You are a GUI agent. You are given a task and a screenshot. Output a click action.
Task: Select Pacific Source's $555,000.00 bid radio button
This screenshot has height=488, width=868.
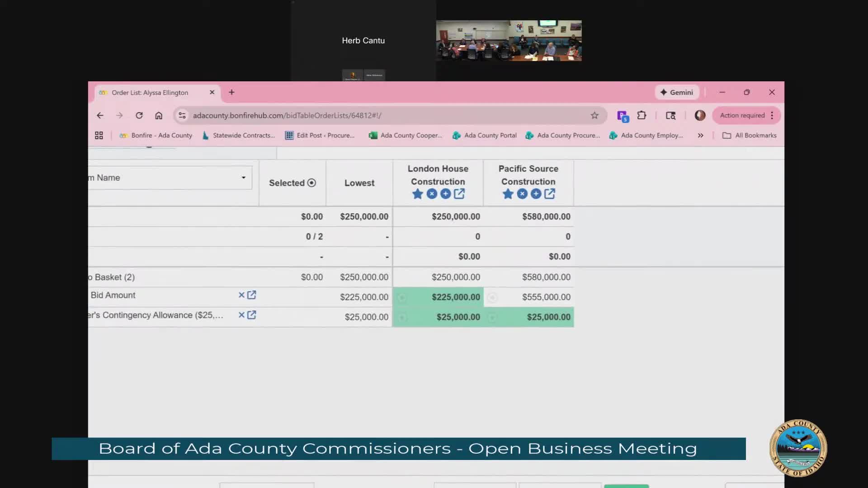tap(492, 297)
